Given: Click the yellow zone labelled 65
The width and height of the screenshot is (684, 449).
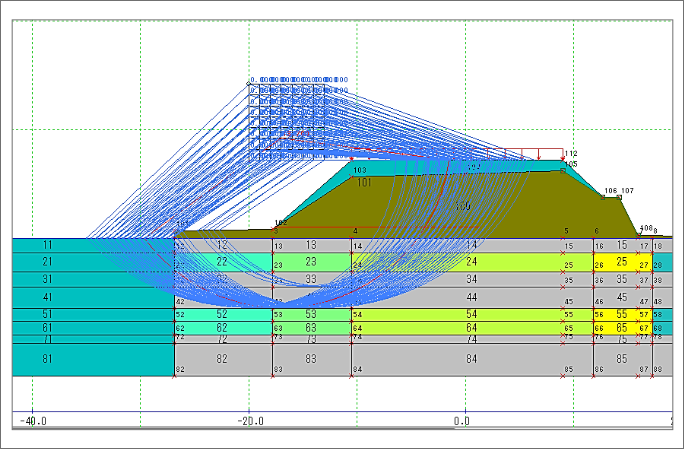Looking at the screenshot, I should pyautogui.click(x=622, y=328).
